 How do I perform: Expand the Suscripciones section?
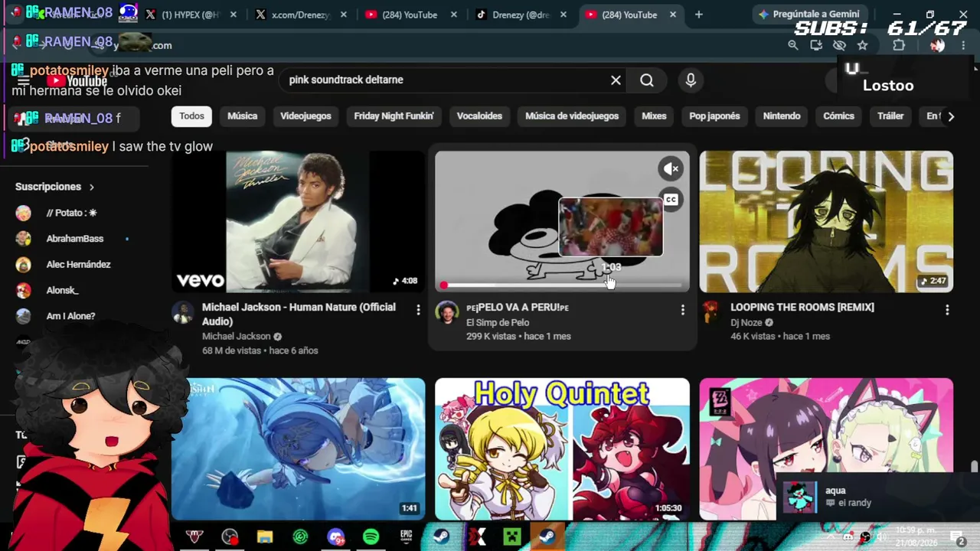[55, 187]
